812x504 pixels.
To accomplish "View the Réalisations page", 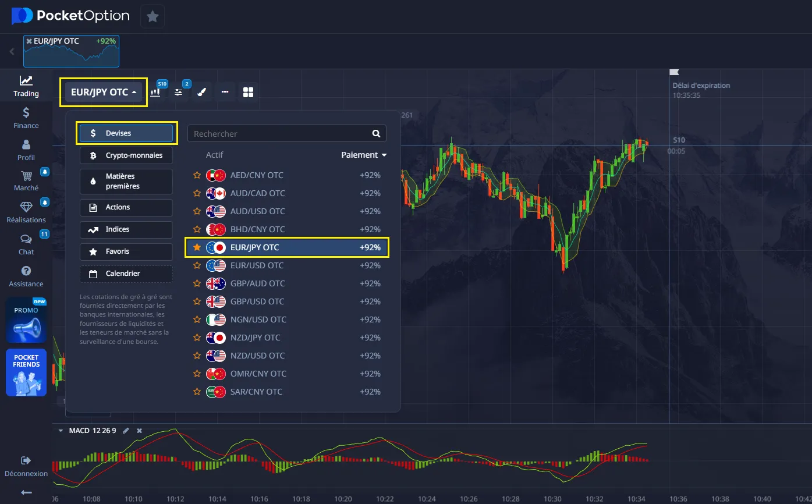I will 26,213.
